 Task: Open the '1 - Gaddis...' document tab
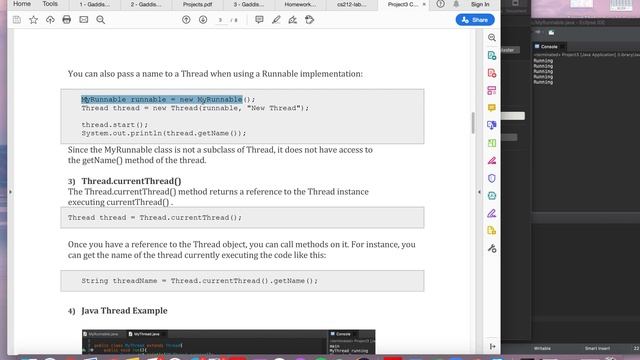coord(95,4)
